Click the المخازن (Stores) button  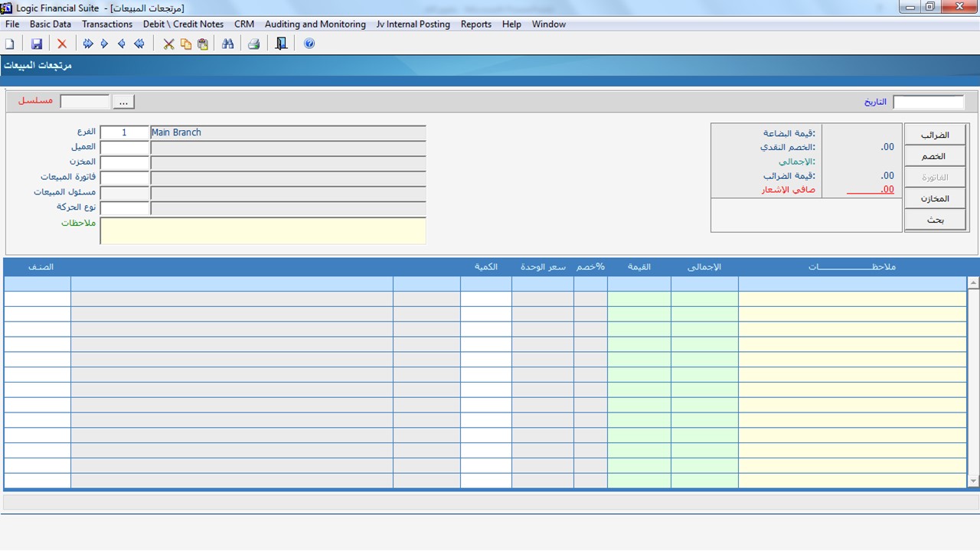click(935, 198)
